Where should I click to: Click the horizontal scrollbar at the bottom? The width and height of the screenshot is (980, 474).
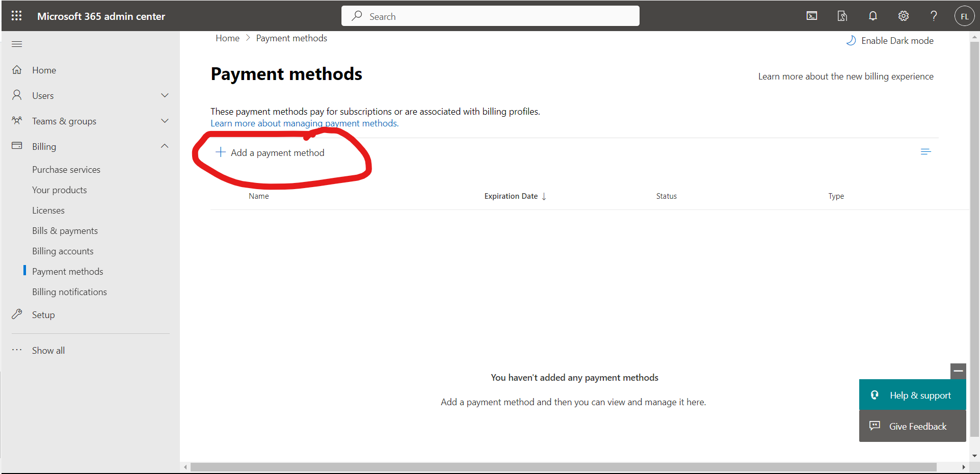[563, 467]
